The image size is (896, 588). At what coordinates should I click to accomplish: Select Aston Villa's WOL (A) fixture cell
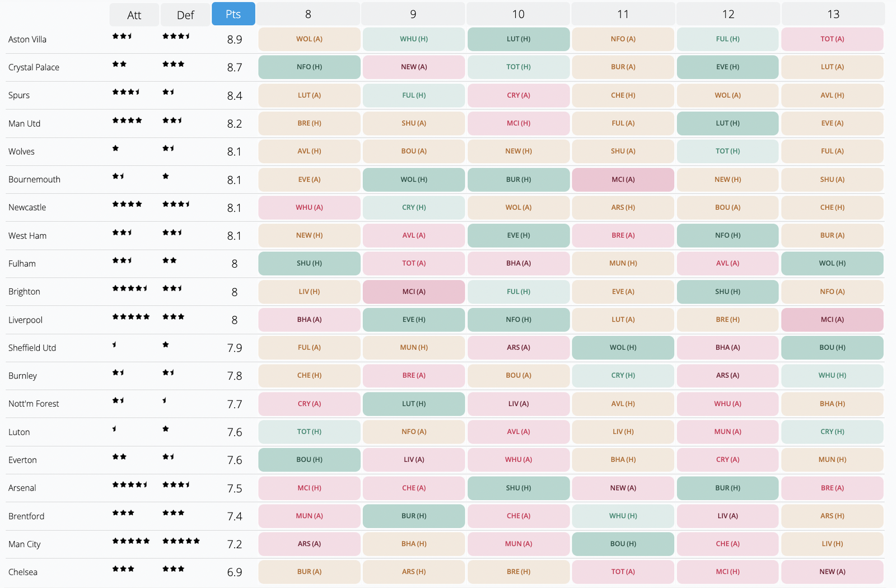309,39
